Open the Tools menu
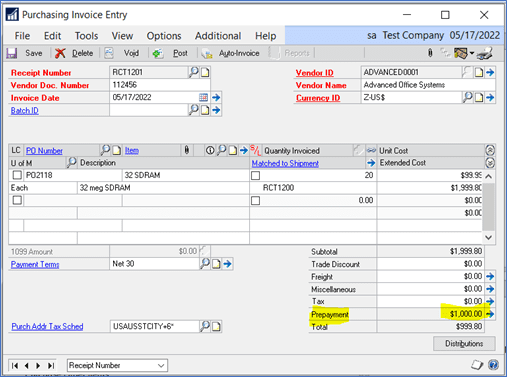This screenshot has width=507, height=377. point(86,36)
